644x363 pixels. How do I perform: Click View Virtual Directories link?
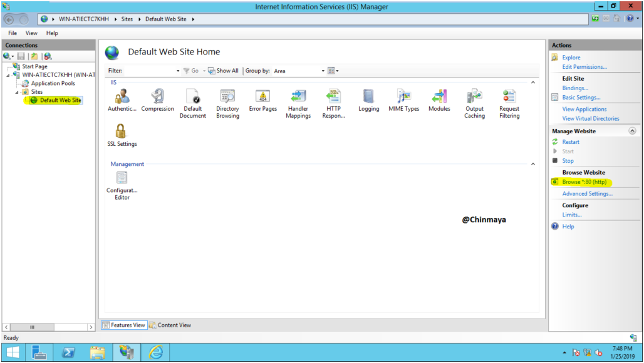click(x=591, y=118)
